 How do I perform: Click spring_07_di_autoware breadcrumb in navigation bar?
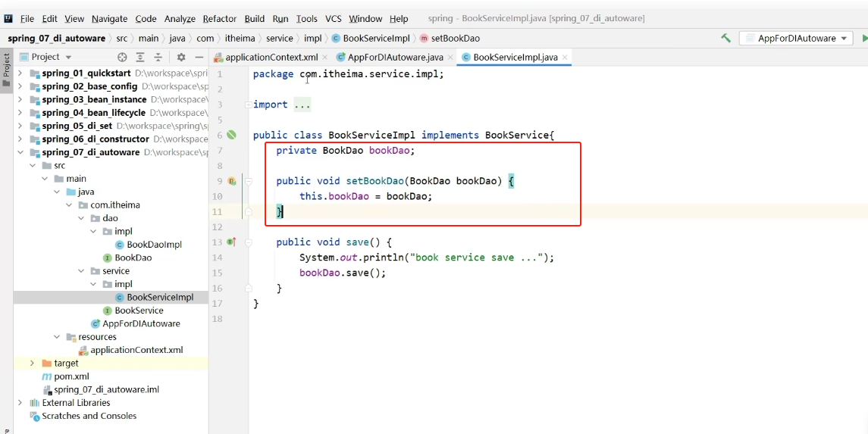[56, 38]
